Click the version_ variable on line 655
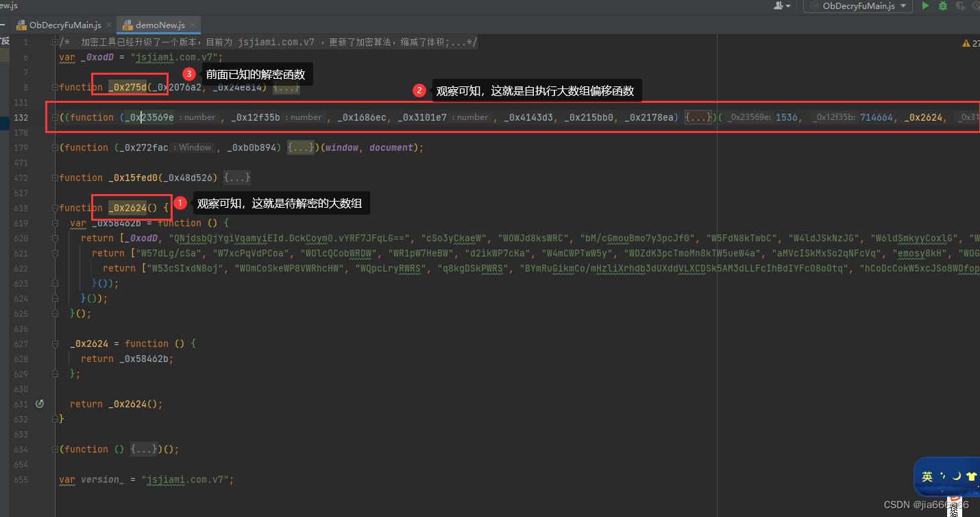This screenshot has width=980, height=517. tap(103, 479)
